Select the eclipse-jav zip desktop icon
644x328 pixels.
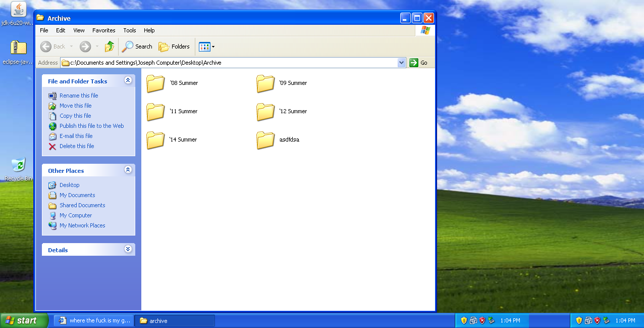point(18,48)
